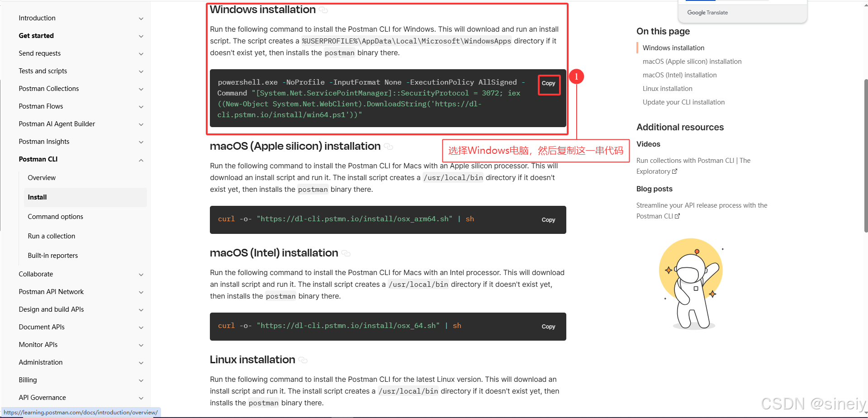Jump to macOS (Apple silicon) installation link
The height and width of the screenshot is (418, 868).
[x=692, y=62]
